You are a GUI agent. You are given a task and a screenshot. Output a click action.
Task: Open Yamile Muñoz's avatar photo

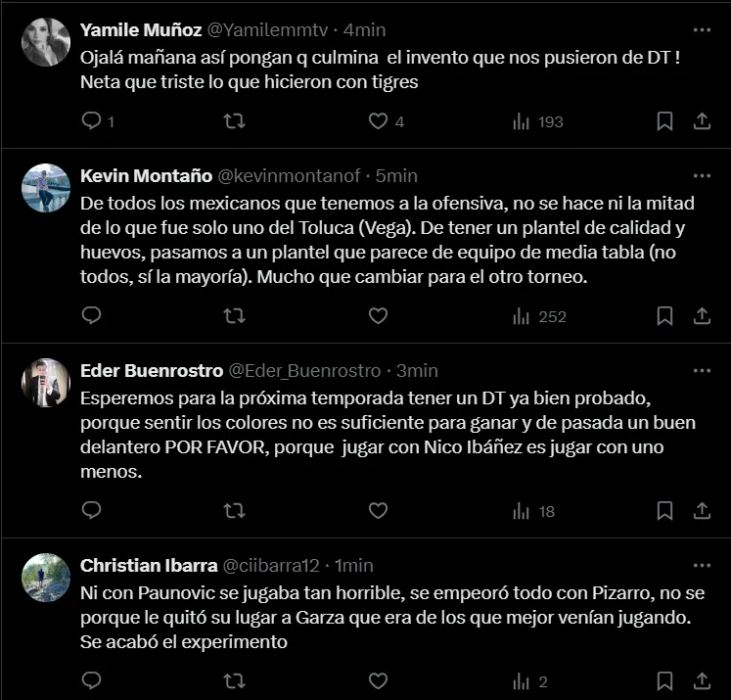pyautogui.click(x=46, y=41)
